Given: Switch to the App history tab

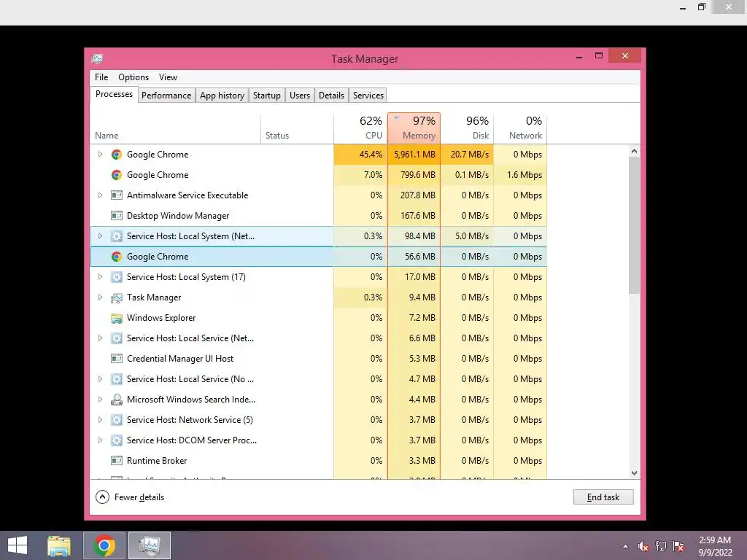Looking at the screenshot, I should tap(222, 96).
